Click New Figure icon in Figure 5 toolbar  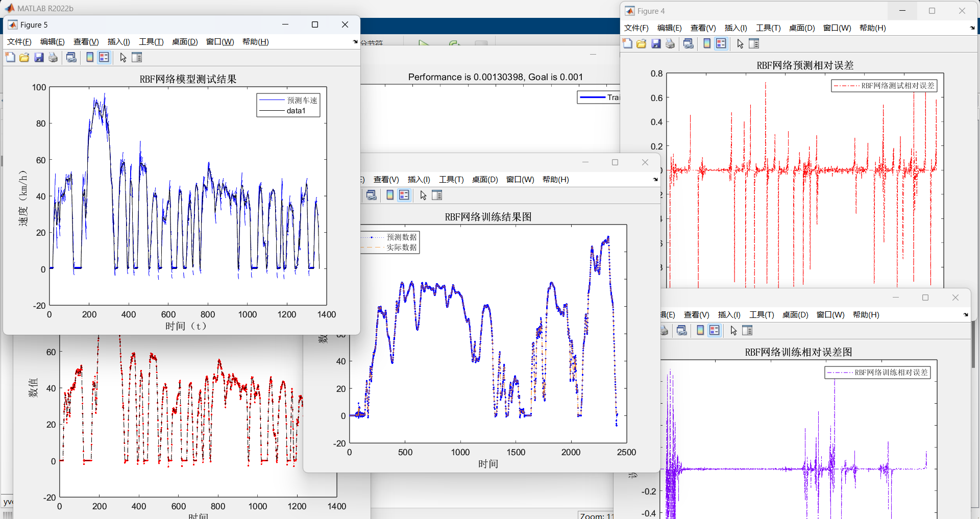[10, 58]
